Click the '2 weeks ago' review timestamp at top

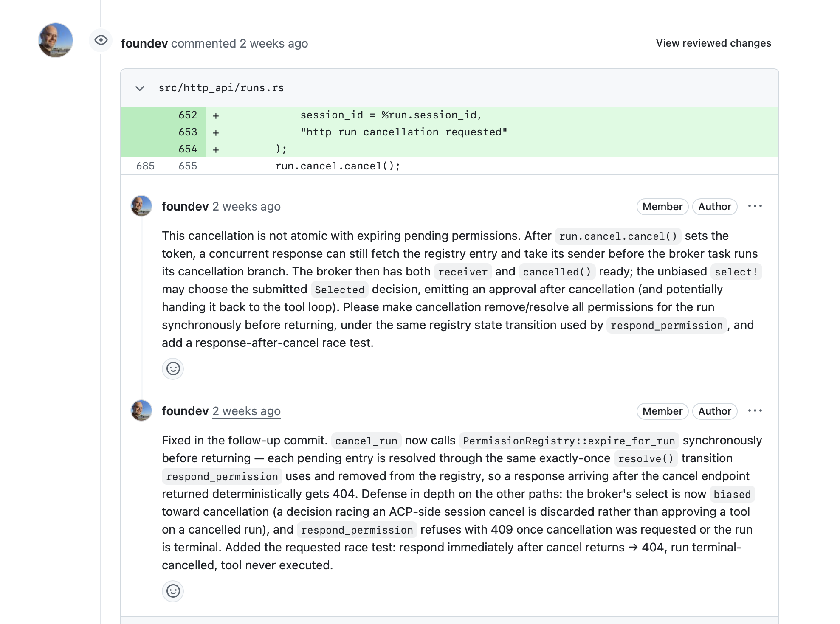274,44
